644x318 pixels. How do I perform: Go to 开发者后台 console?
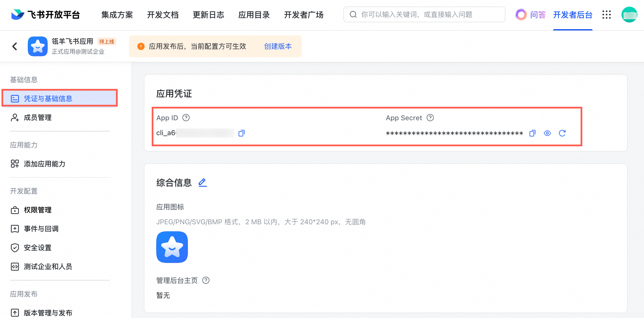[x=573, y=15]
